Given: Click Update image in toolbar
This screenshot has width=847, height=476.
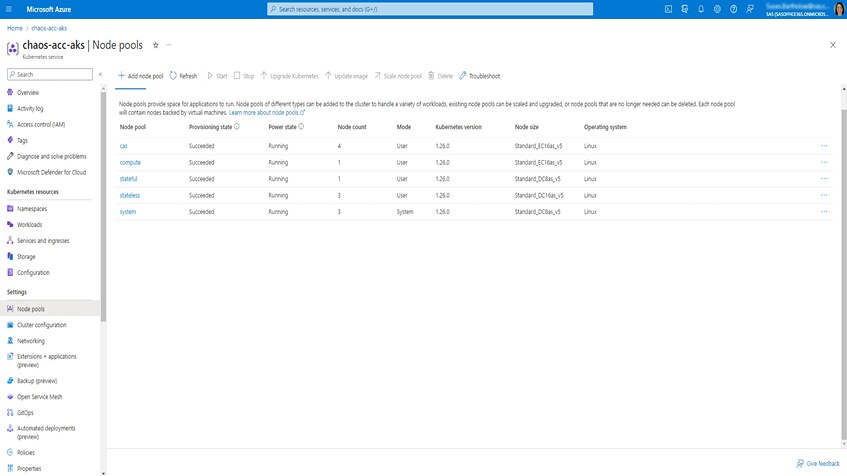Looking at the screenshot, I should point(346,76).
